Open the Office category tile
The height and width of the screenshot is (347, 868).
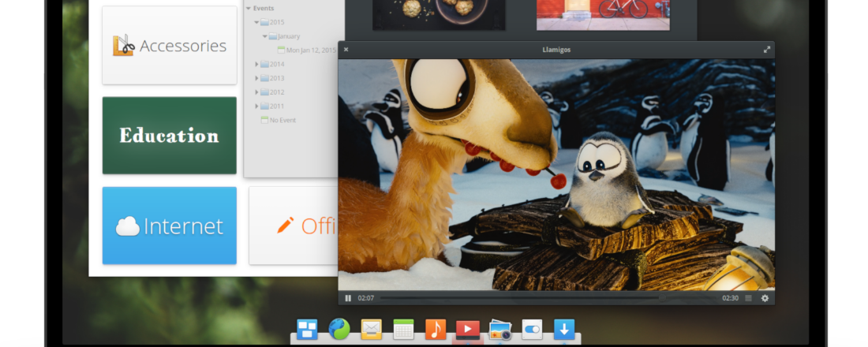[294, 226]
